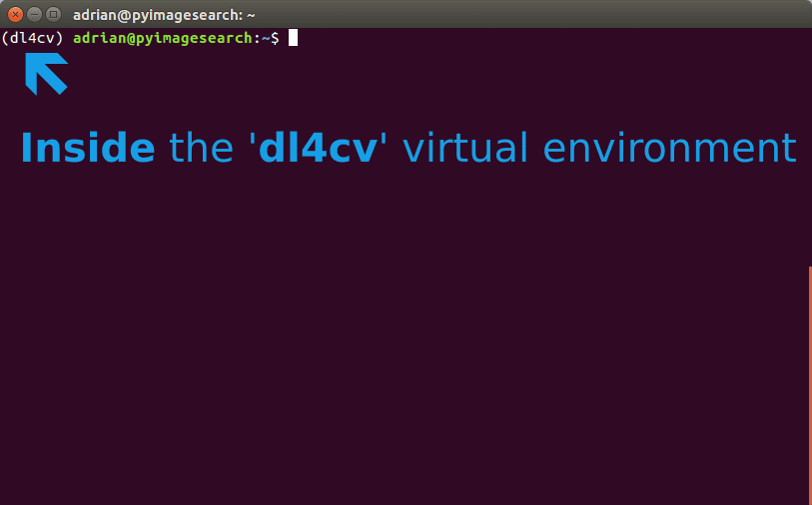Image resolution: width=812 pixels, height=505 pixels.
Task: Click the bold 'dl4cv' in the blue annotation
Action: pyautogui.click(x=318, y=148)
